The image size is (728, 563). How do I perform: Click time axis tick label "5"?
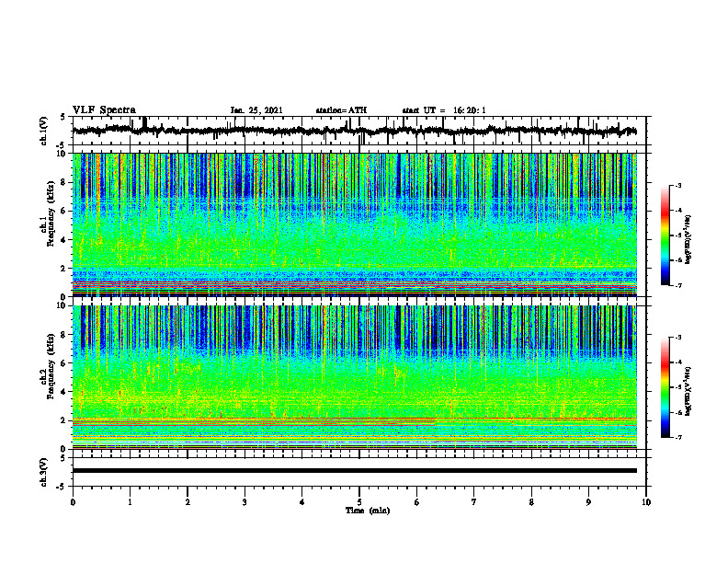click(x=359, y=502)
